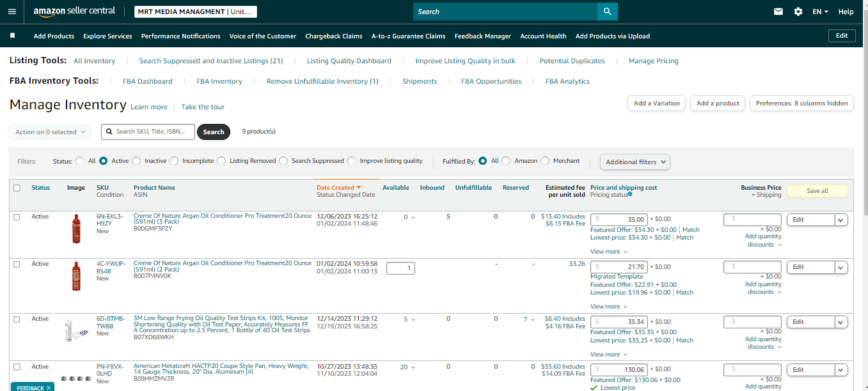868x391 pixels.
Task: Select the Inactive status filter
Action: pos(136,161)
